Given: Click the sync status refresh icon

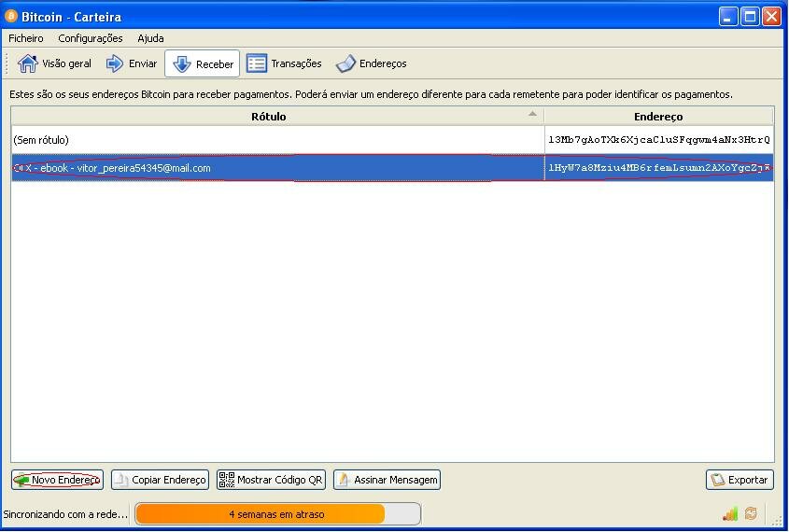Looking at the screenshot, I should (x=751, y=513).
